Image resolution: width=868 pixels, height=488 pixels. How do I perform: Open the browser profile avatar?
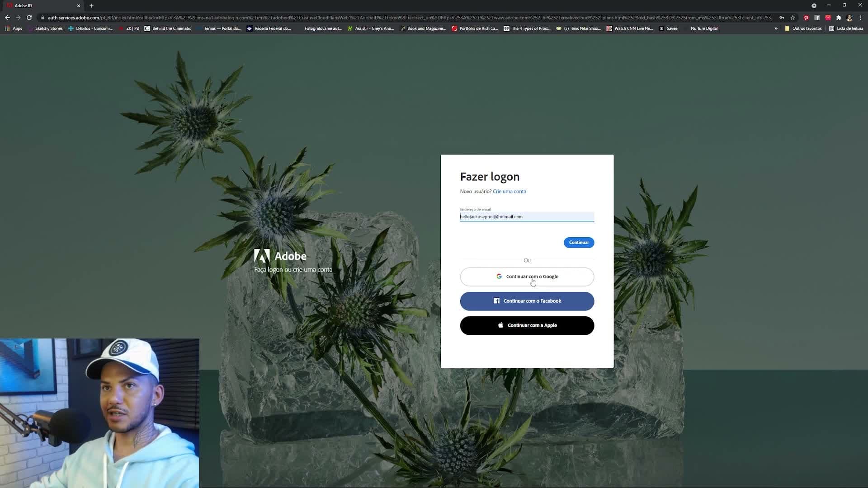point(849,18)
